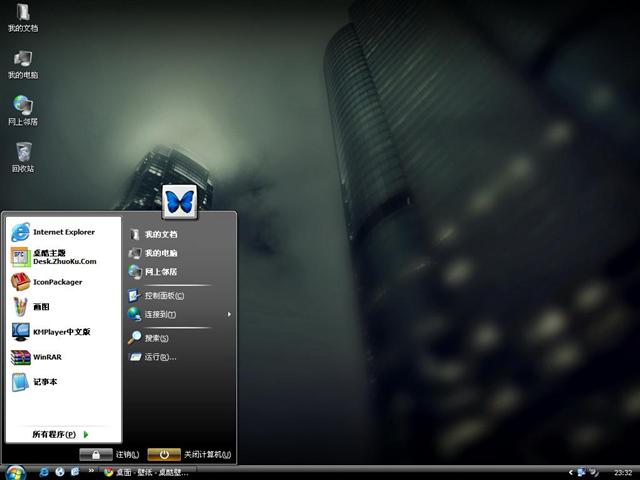Select 网上邻居 desktop icon
The image size is (640, 480).
pos(23,111)
